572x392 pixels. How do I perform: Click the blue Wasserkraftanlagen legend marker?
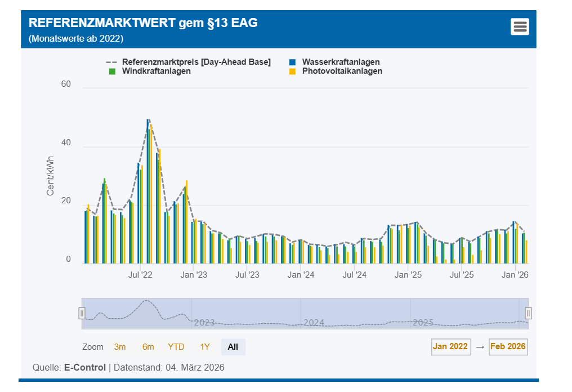tap(292, 62)
